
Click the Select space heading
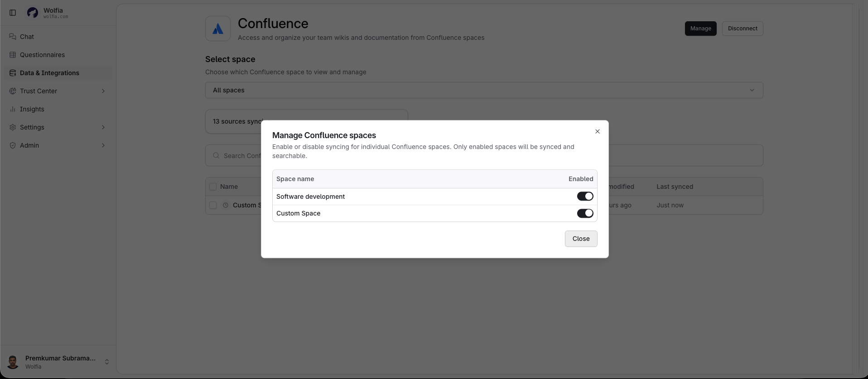230,59
